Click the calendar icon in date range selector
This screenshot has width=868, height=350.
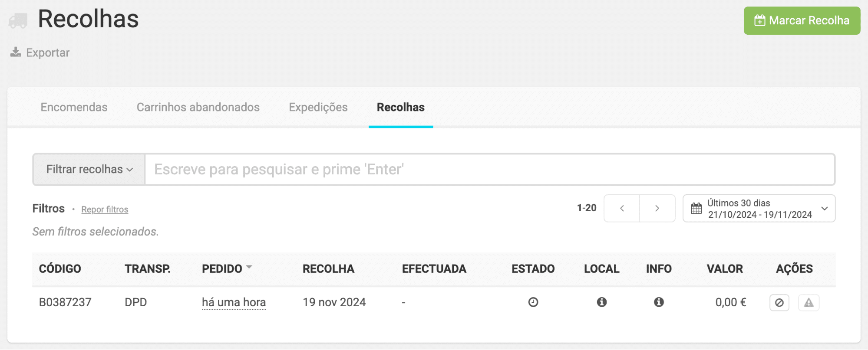click(696, 209)
